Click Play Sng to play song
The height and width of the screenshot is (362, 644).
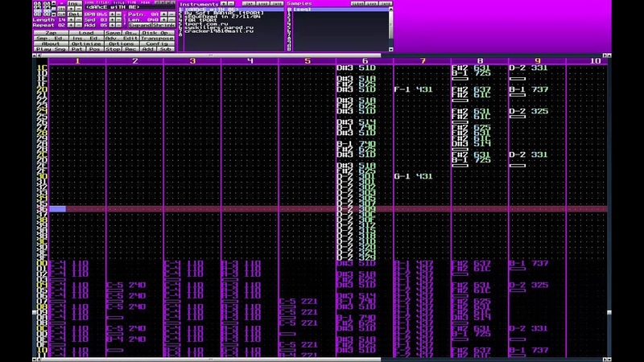coord(51,49)
